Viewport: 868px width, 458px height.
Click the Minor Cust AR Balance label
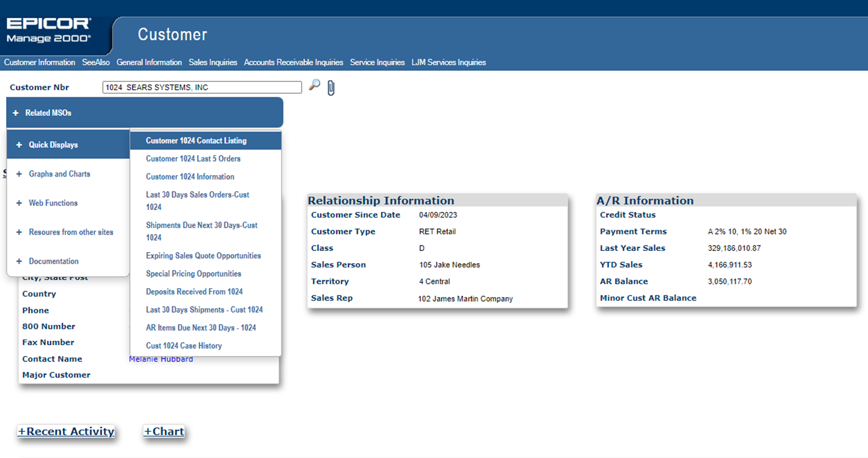click(x=648, y=298)
